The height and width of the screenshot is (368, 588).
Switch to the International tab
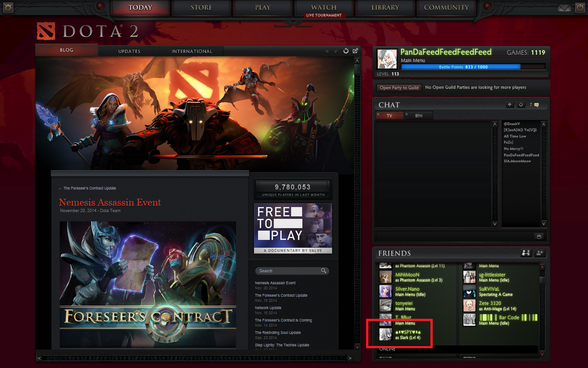click(x=192, y=51)
